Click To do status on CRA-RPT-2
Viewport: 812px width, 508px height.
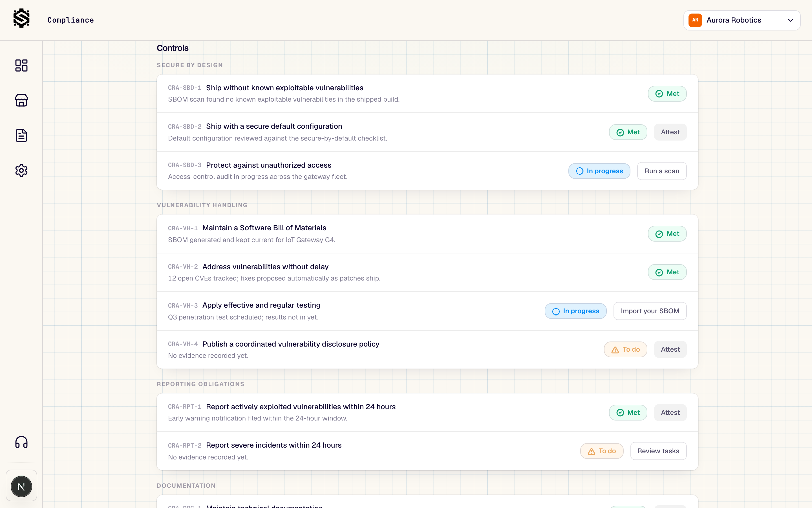coord(602,451)
